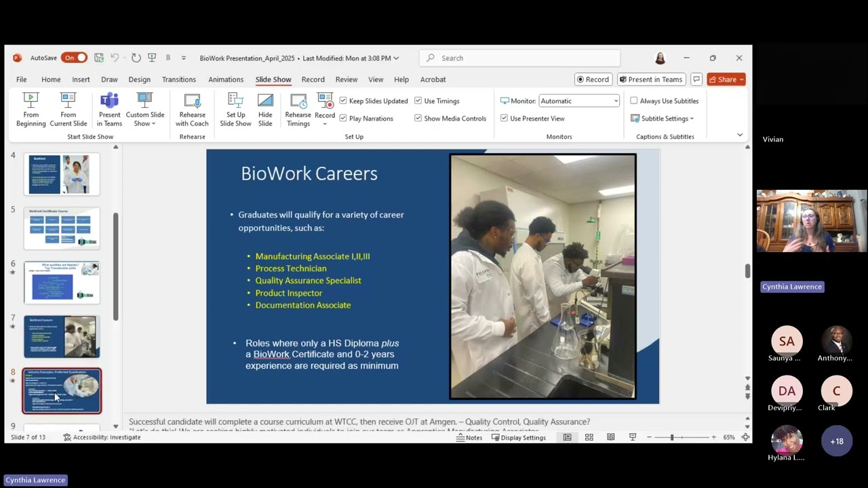The width and height of the screenshot is (868, 488).
Task: Zoom in with the plus icon
Action: click(713, 438)
